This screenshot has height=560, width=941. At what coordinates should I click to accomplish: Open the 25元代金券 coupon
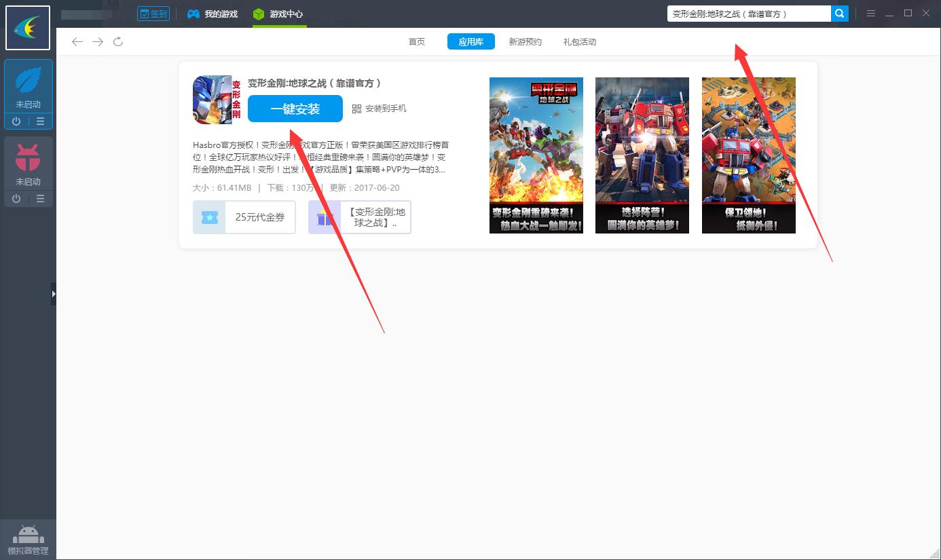[x=244, y=217]
